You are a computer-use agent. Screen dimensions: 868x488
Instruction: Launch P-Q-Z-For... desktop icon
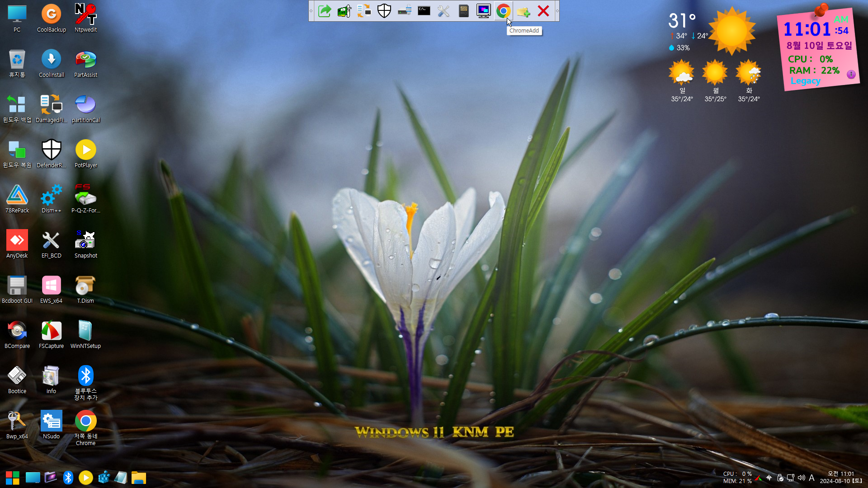click(x=86, y=199)
